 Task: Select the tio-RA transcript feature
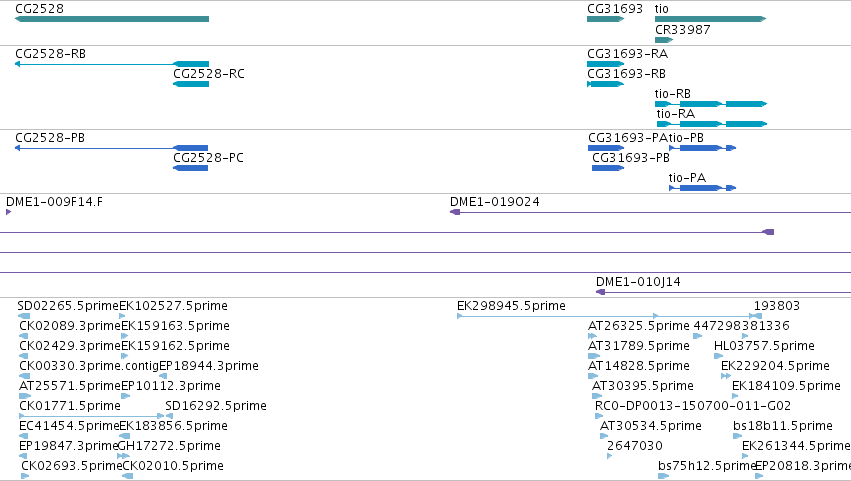pos(712,124)
